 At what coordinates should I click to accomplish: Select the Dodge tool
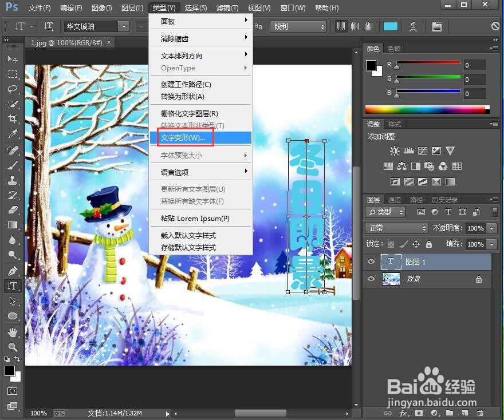pyautogui.click(x=12, y=255)
